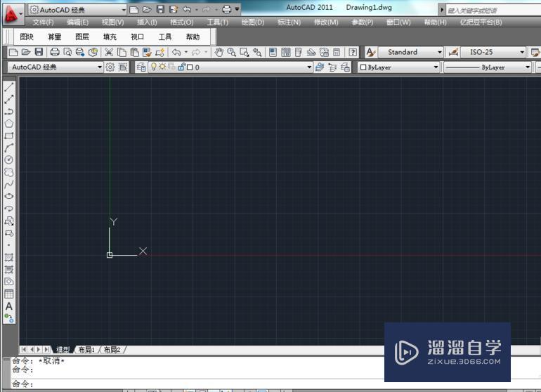Click the layer 0 color swatch box
The image size is (541, 392).
point(190,67)
